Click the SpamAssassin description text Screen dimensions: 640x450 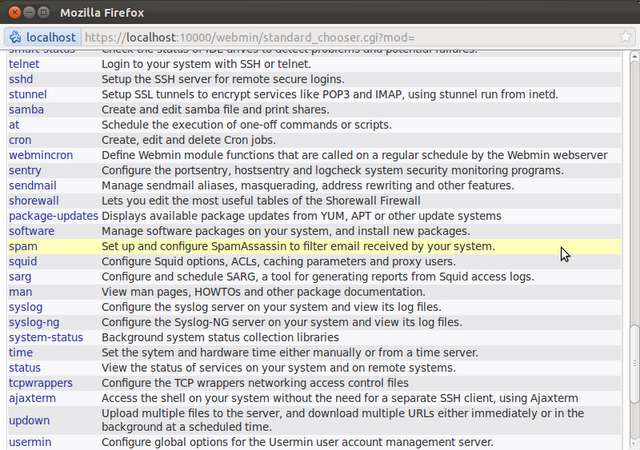point(298,246)
